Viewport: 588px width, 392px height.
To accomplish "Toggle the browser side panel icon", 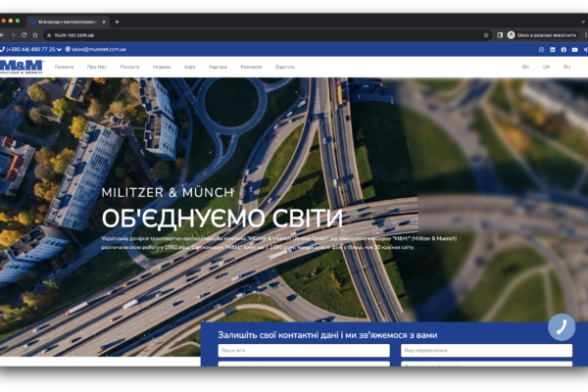I will click(x=500, y=34).
